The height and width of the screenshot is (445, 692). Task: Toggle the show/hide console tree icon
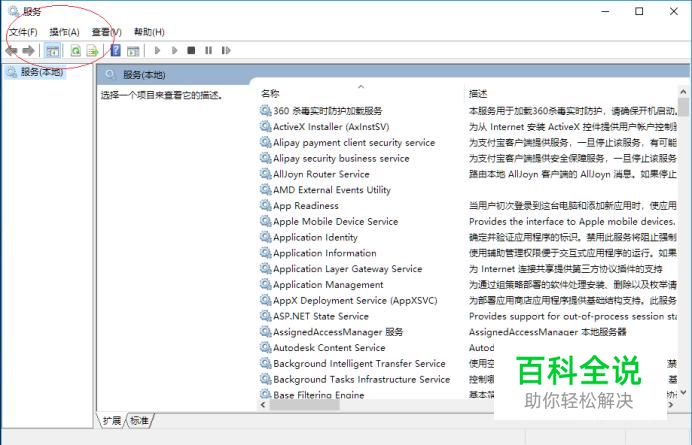pos(53,51)
